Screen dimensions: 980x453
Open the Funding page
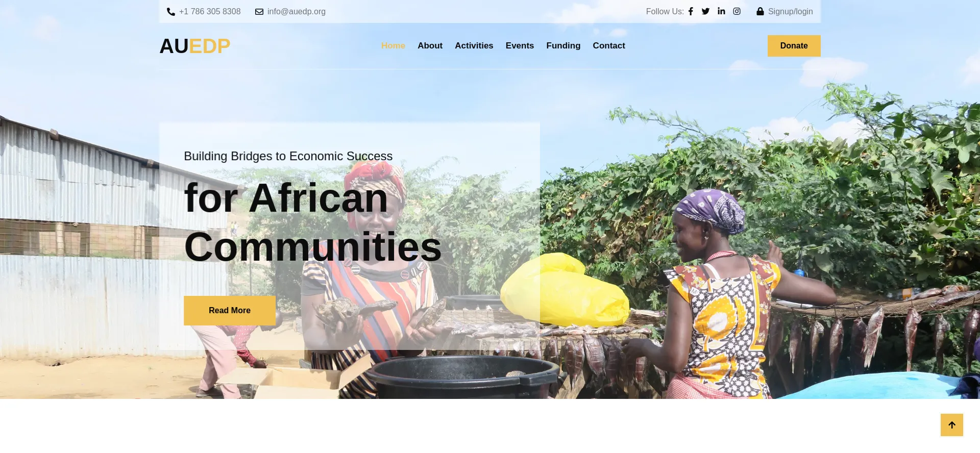[563, 45]
